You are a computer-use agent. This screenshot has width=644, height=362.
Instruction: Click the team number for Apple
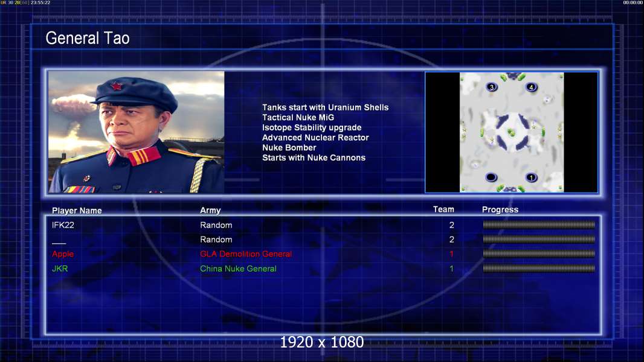451,254
